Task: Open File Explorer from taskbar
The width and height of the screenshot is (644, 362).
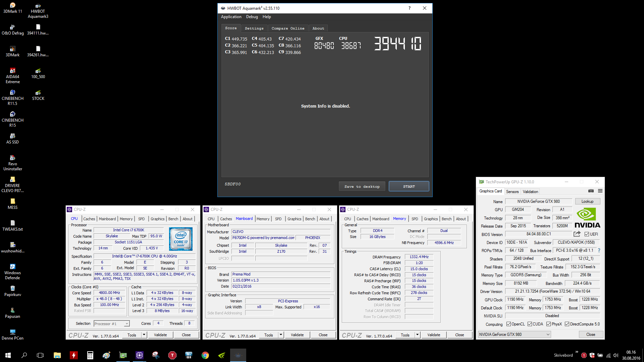Action: pyautogui.click(x=57, y=355)
